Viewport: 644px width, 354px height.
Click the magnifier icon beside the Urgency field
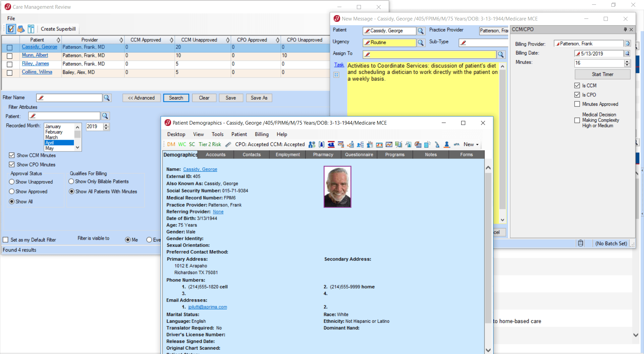421,43
